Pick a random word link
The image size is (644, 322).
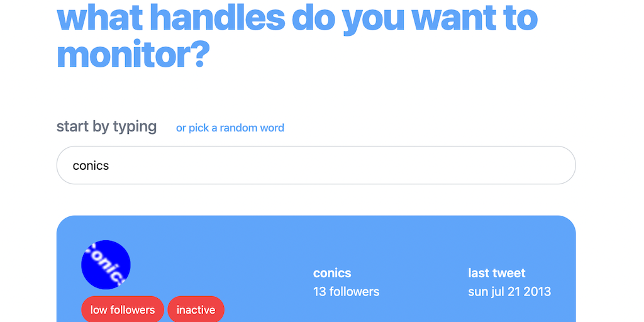coord(230,128)
